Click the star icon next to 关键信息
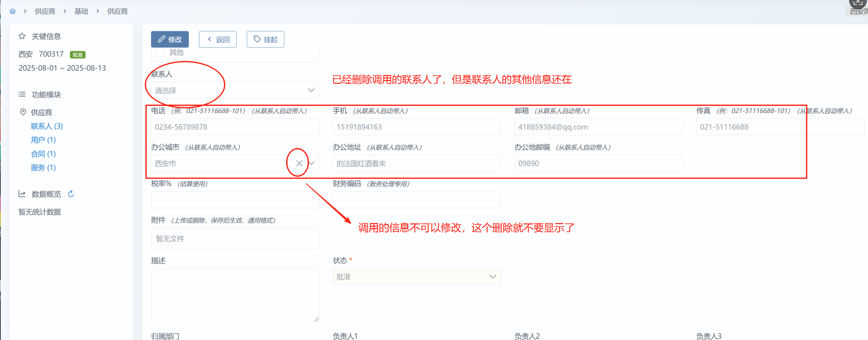The image size is (868, 340). tap(22, 36)
